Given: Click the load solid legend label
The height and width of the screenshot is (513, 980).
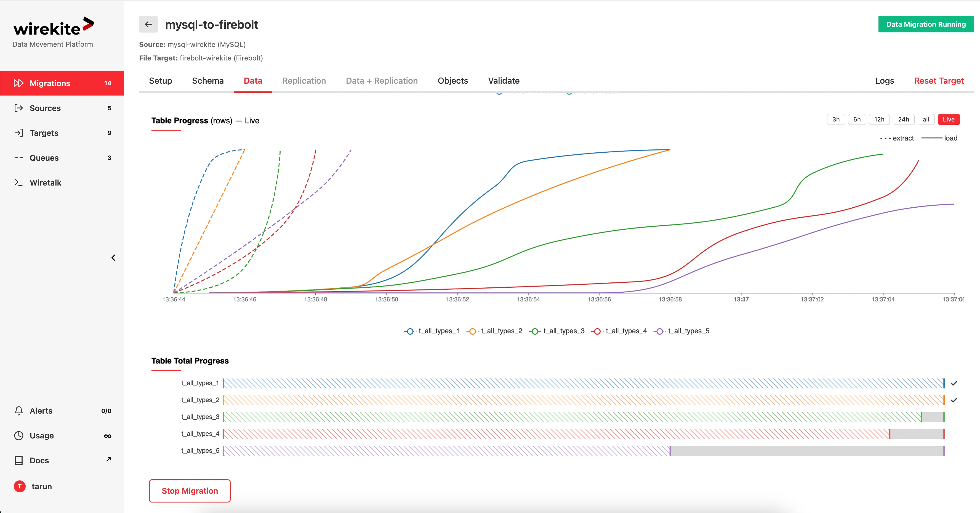Looking at the screenshot, I should (940, 138).
